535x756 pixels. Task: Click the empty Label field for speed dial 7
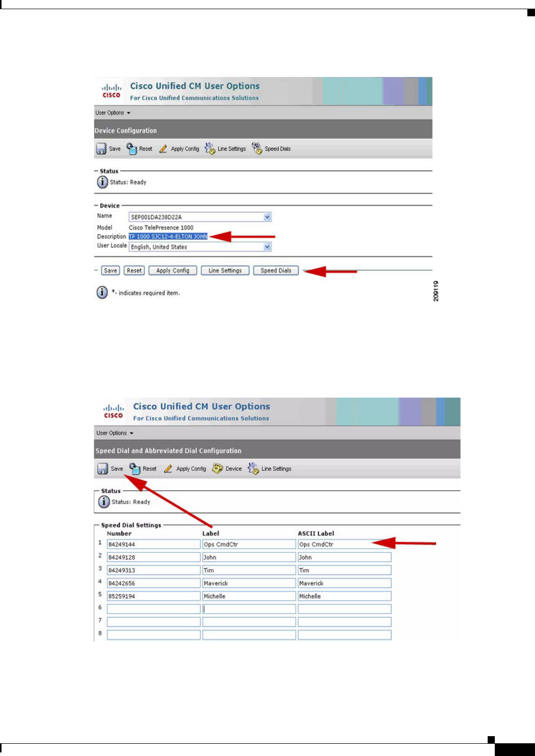click(249, 622)
